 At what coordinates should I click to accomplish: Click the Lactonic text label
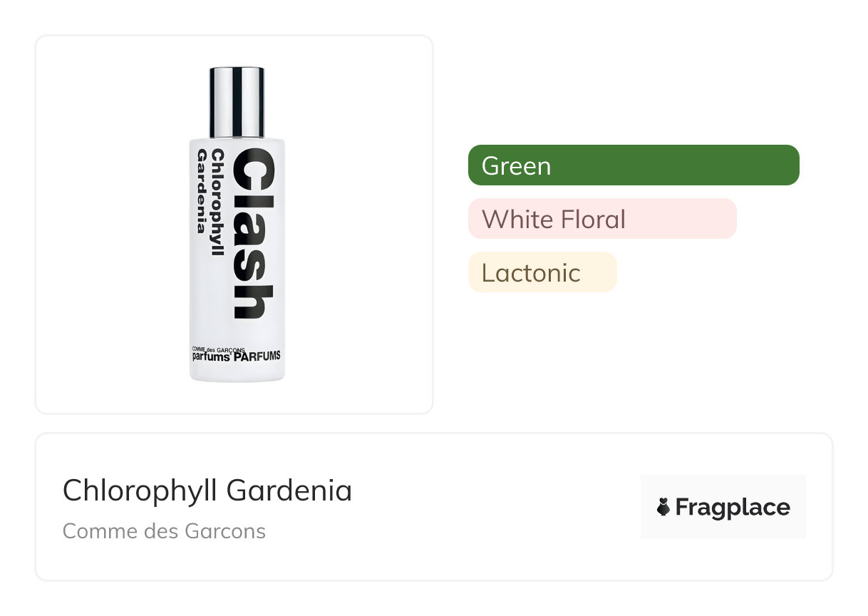[531, 273]
